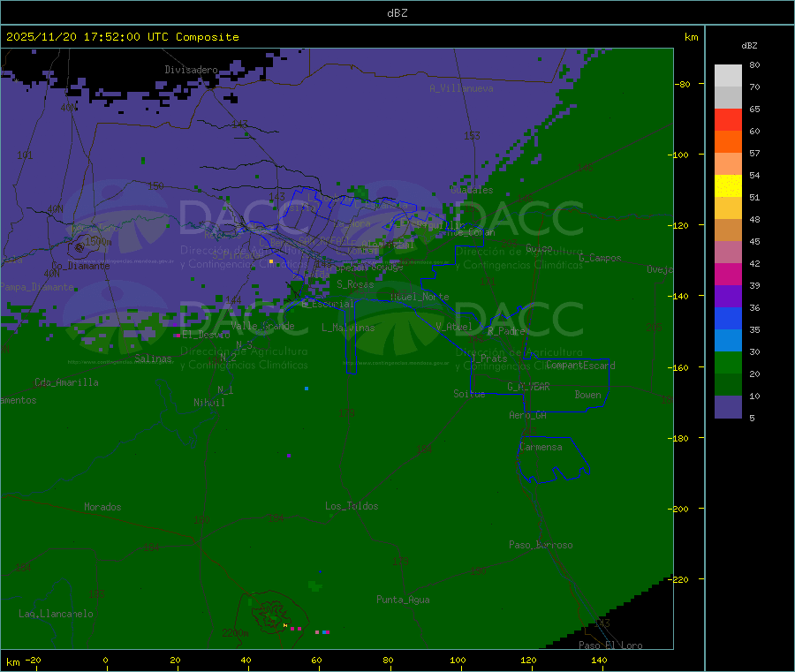Pick the indigo 10-5 dBZ legend swatch
795x672 pixels.
(728, 407)
